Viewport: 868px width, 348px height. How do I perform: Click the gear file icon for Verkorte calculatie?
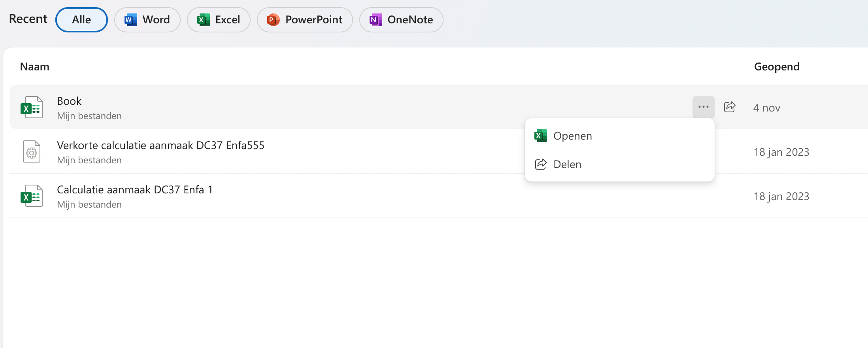tap(32, 151)
